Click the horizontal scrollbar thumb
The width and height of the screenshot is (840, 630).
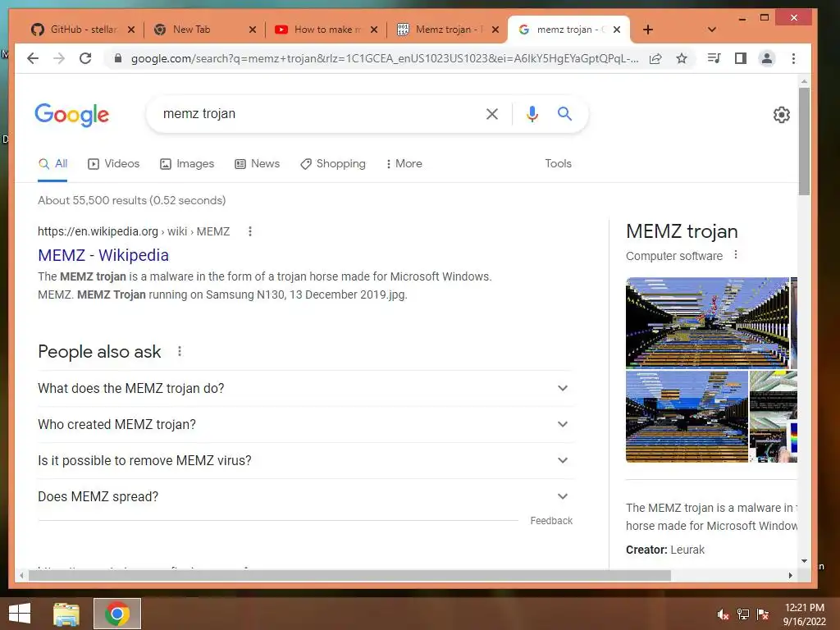tap(349, 576)
